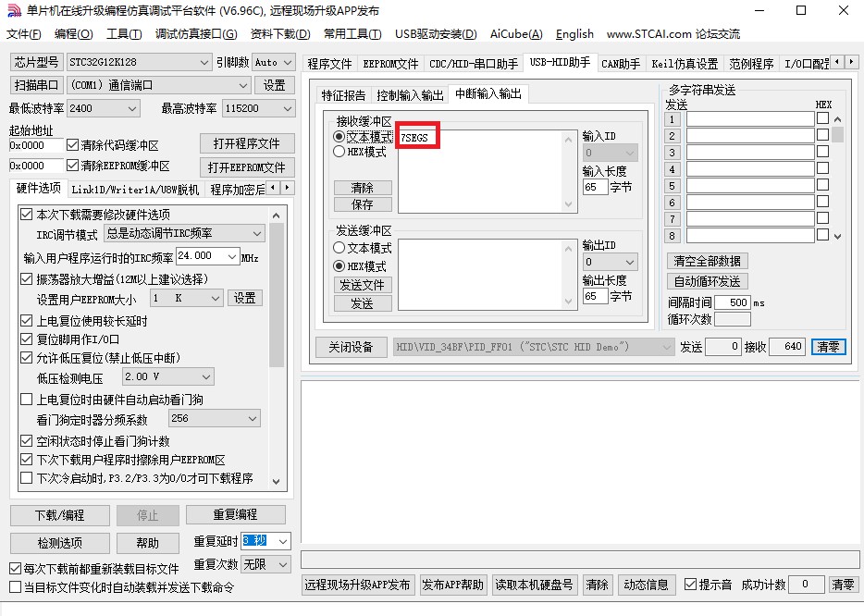Click the 关闭设备 button
This screenshot has width=864, height=616.
pyautogui.click(x=351, y=347)
